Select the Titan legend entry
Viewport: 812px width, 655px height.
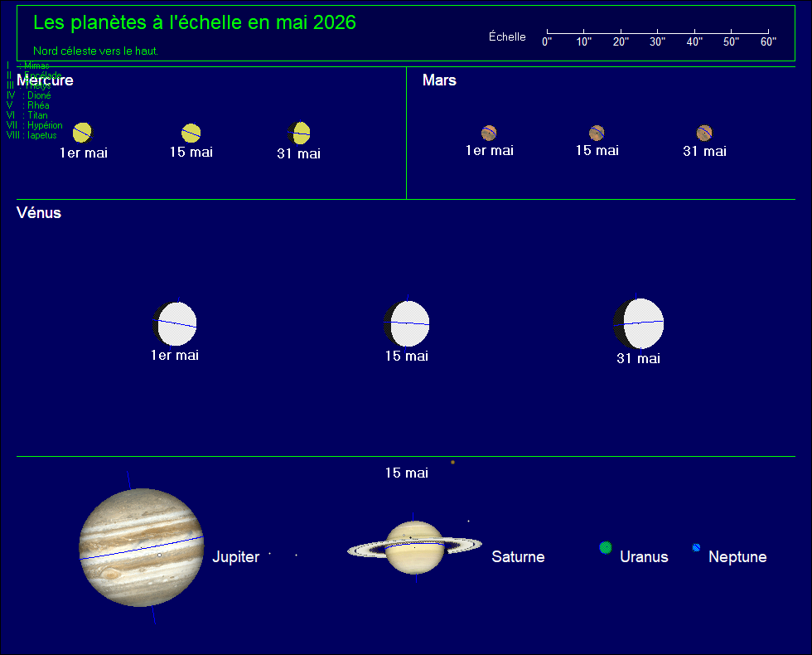point(27,115)
